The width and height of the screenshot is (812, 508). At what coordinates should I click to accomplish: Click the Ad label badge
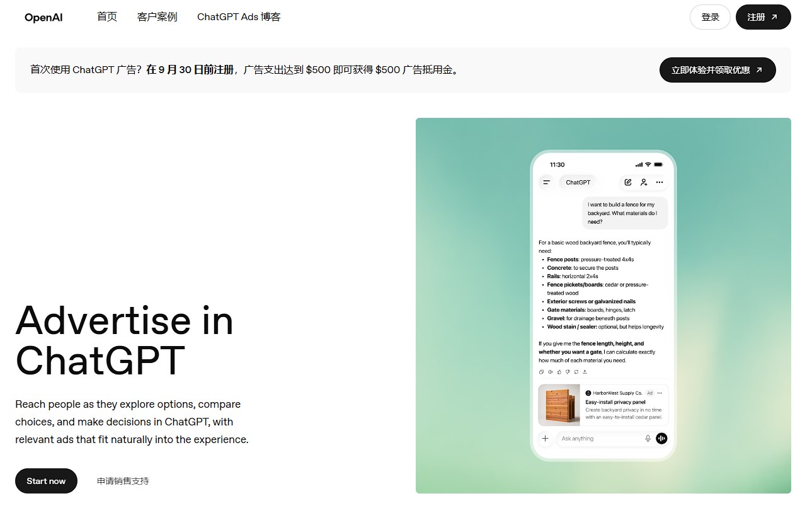[x=649, y=393]
